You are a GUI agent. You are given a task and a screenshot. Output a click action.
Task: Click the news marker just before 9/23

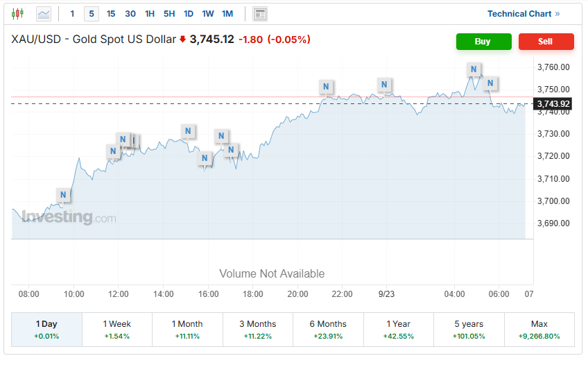point(385,84)
